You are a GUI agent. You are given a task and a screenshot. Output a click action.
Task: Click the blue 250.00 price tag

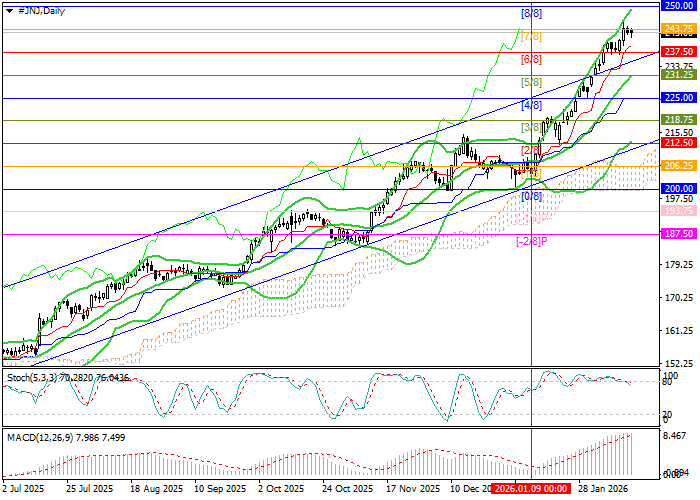[x=679, y=5]
